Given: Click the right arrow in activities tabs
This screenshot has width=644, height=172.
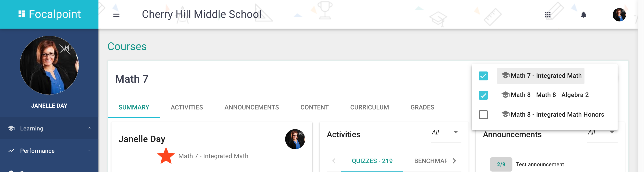Looking at the screenshot, I should pos(454,161).
